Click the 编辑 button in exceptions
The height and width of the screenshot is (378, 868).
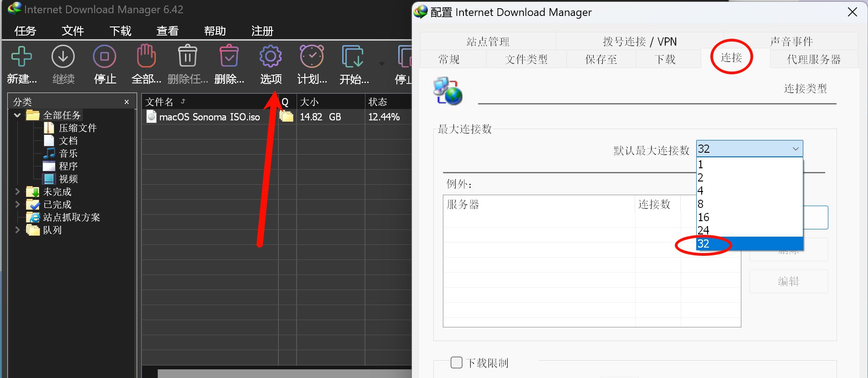click(789, 281)
